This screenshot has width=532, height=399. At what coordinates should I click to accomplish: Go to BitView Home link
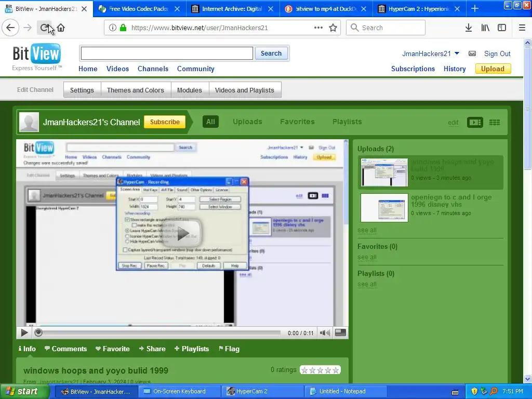88,69
